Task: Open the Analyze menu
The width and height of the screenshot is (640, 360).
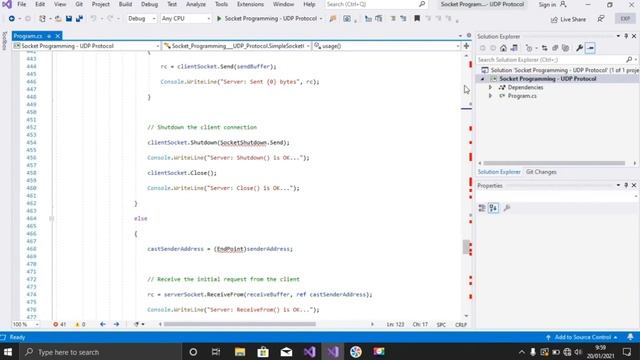Action: 196,4
